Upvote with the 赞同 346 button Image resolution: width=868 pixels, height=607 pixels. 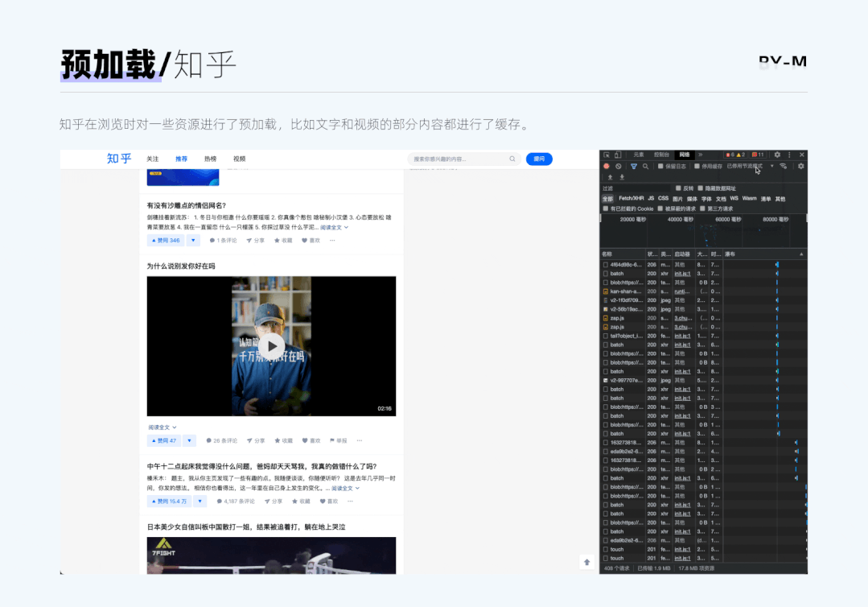(x=166, y=241)
